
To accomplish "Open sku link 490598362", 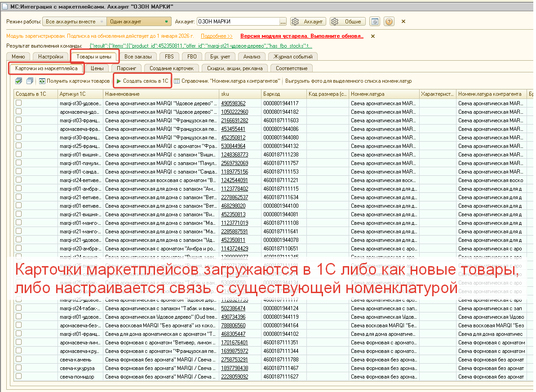I will coord(233,103).
